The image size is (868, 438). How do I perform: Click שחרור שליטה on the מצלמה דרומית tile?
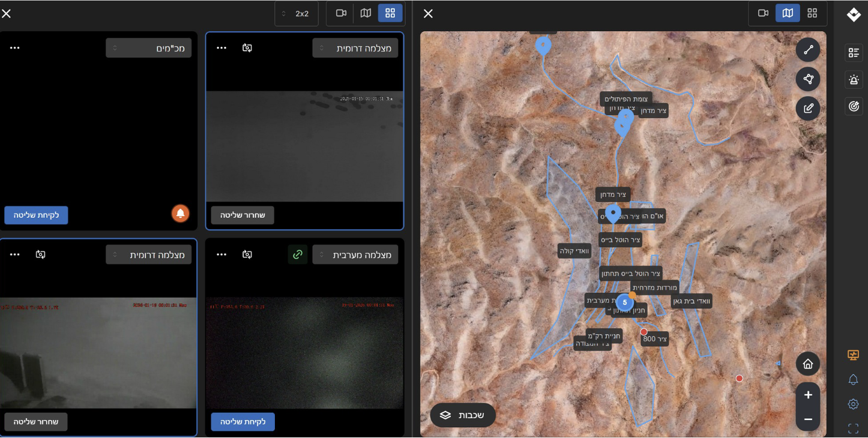pos(243,215)
